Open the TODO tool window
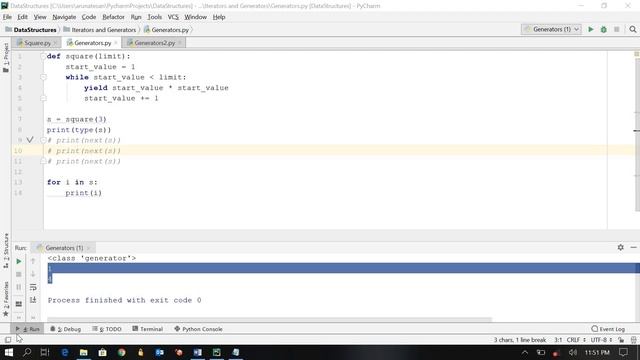Viewport: 640px width, 360px height. point(107,329)
